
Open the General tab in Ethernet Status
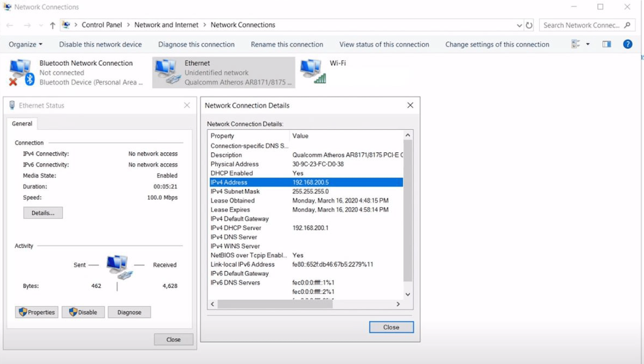coord(22,124)
